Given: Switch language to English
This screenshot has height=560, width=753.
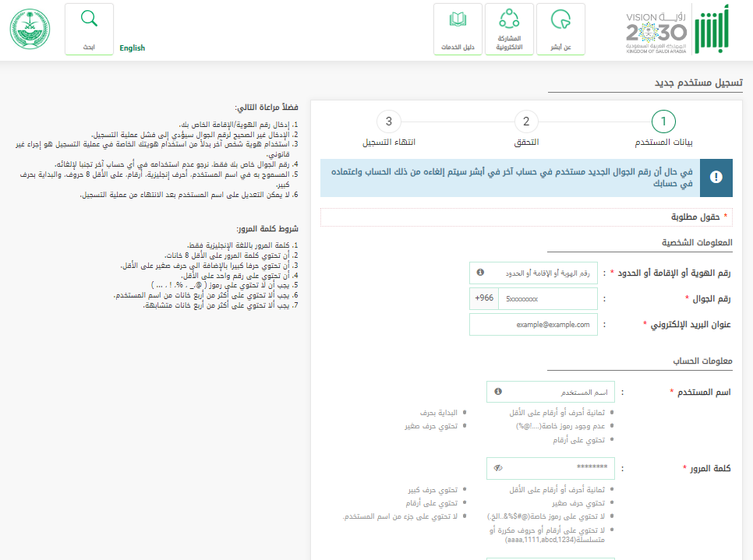Looking at the screenshot, I should click(x=132, y=48).
